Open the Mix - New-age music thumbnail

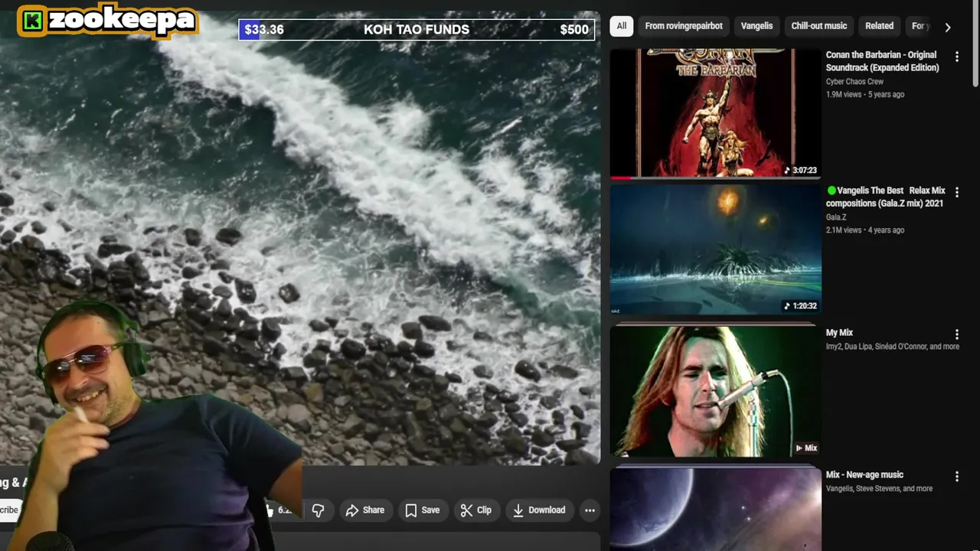[x=715, y=508]
